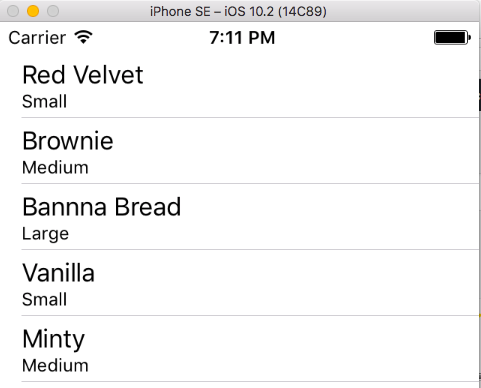Tap the Medium subtitle under Brownie
The image size is (481, 388).
[x=55, y=167]
